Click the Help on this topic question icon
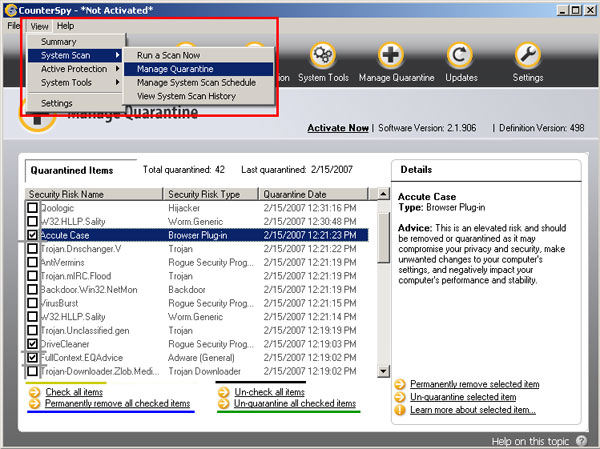The image size is (600, 449). (x=581, y=441)
